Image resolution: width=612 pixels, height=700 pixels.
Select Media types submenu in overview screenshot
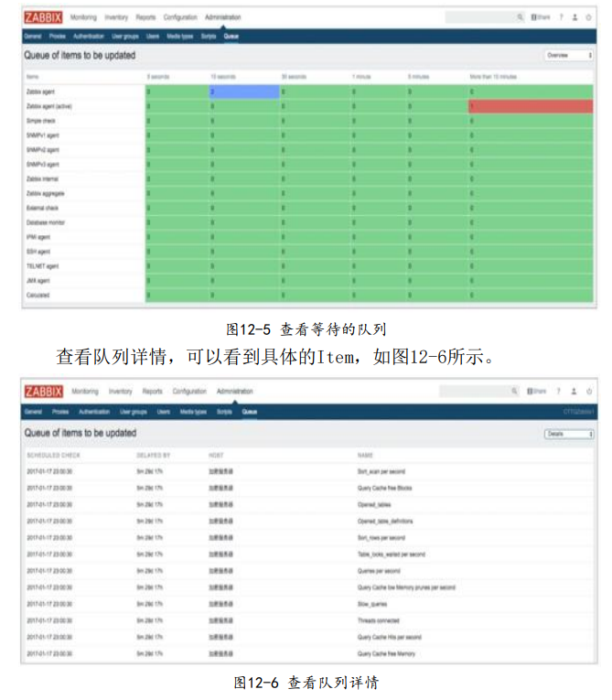coord(180,37)
